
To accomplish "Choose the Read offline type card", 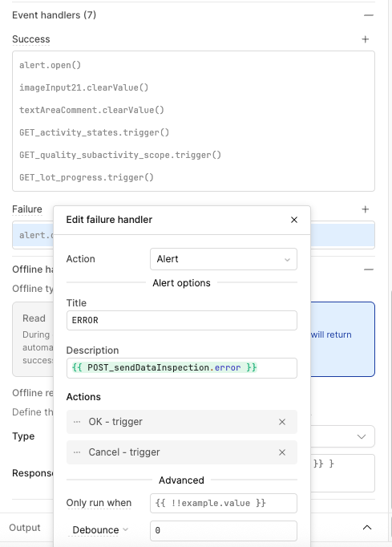I will [33, 339].
